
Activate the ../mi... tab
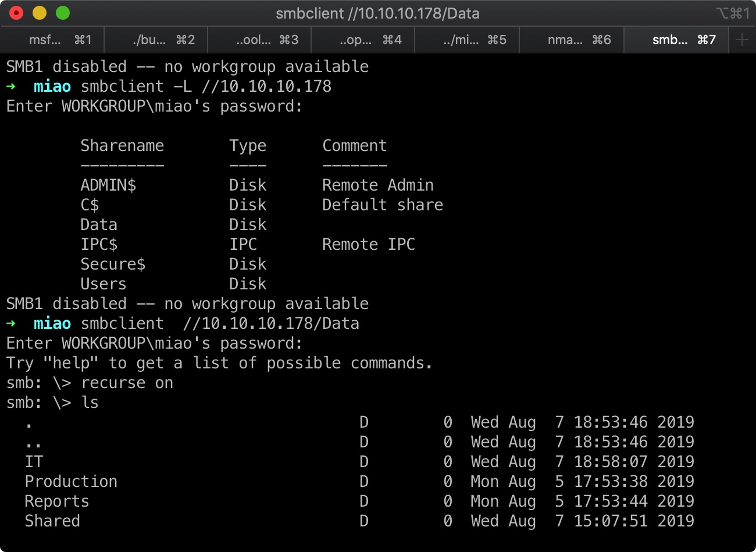pos(467,40)
